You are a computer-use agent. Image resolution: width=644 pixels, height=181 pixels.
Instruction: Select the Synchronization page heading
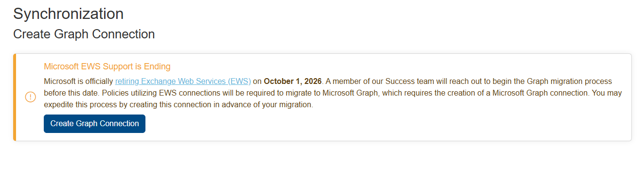tap(68, 14)
